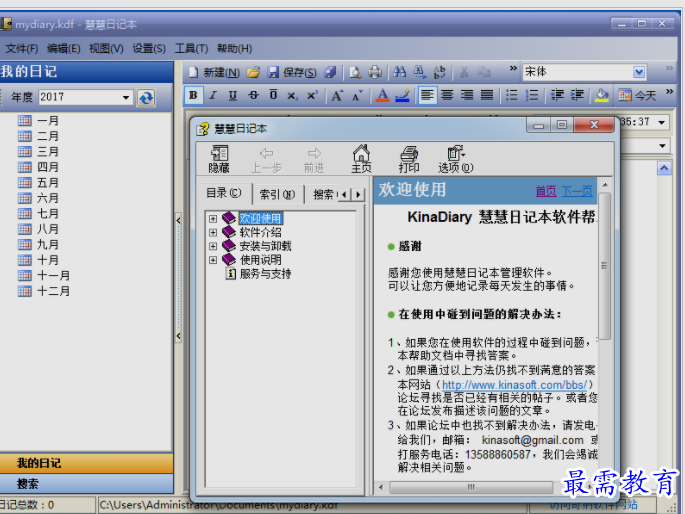Open Find with the binoculars icon

[399, 72]
